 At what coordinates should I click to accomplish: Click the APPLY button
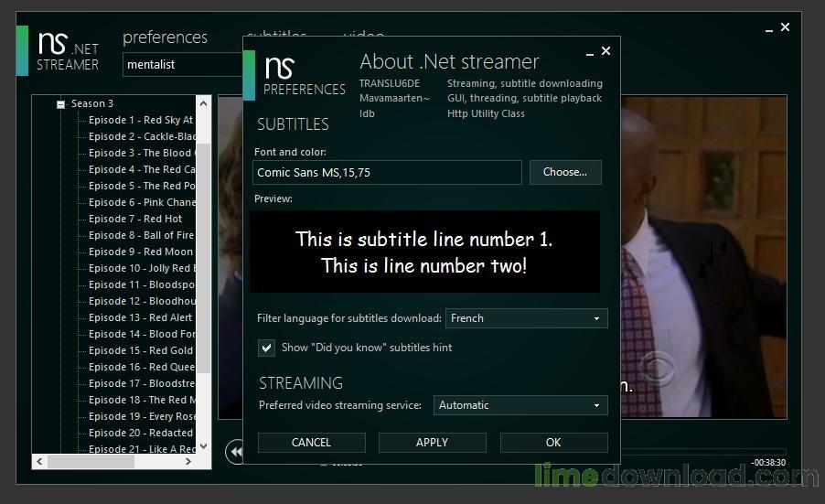pos(432,443)
